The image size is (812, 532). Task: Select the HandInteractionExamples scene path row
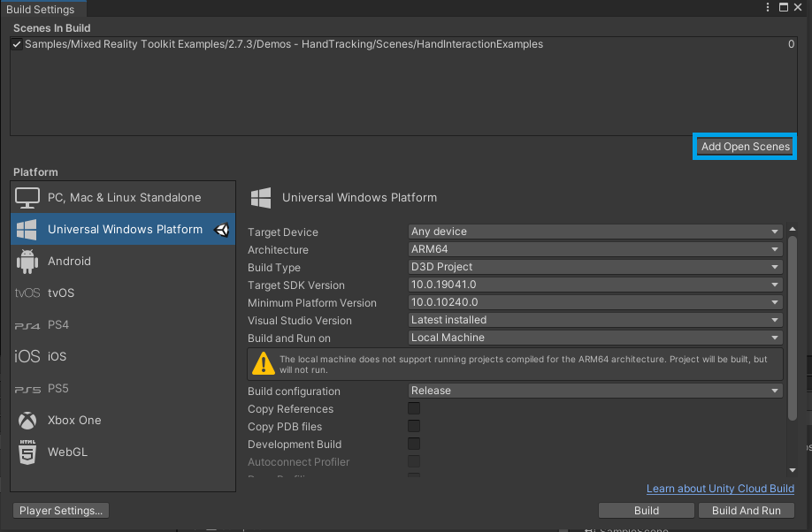pyautogui.click(x=403, y=44)
